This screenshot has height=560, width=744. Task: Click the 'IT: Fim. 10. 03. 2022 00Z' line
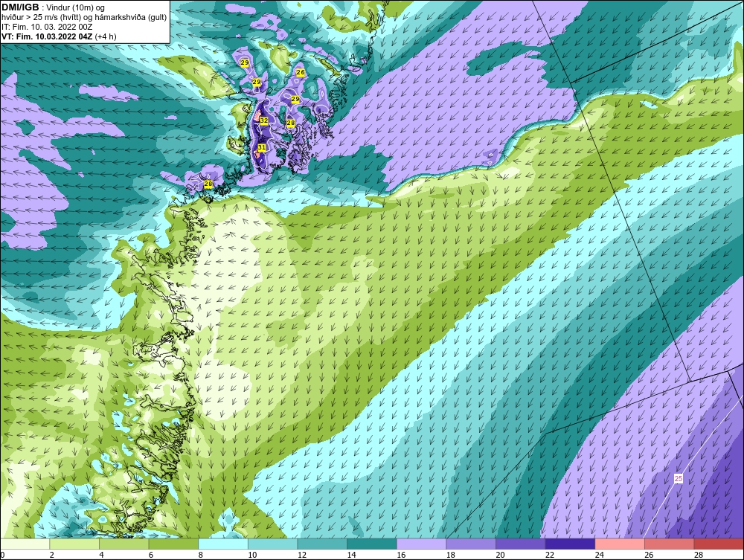pos(47,27)
